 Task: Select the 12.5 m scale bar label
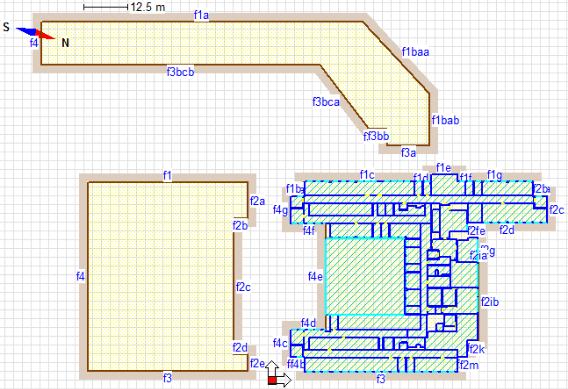tap(147, 7)
